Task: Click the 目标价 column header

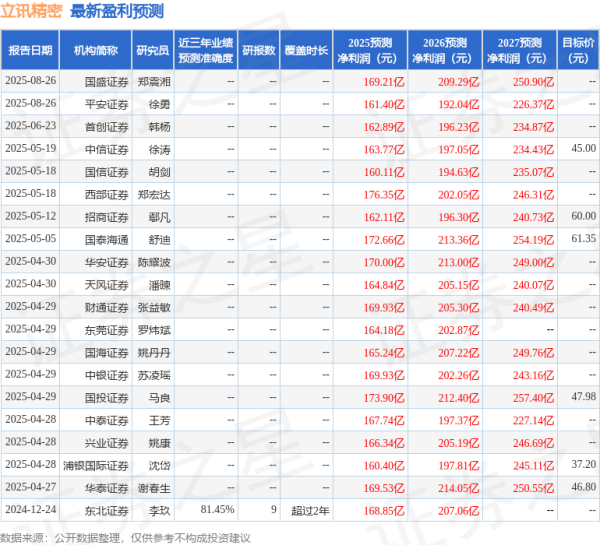Action: (x=578, y=50)
